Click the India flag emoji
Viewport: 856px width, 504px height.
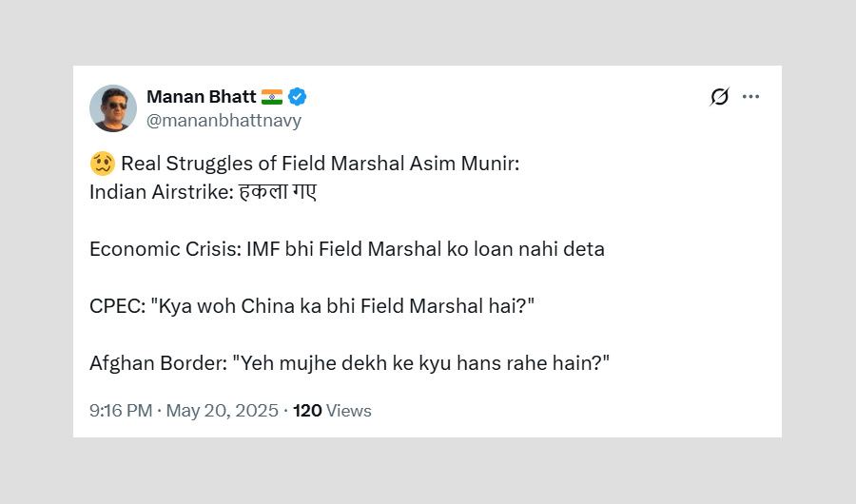[271, 97]
